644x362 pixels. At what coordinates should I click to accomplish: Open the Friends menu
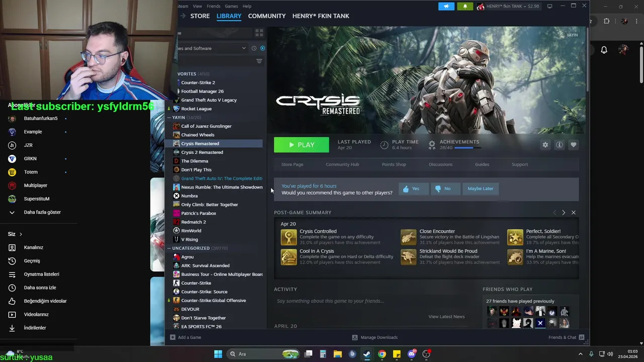213,6
